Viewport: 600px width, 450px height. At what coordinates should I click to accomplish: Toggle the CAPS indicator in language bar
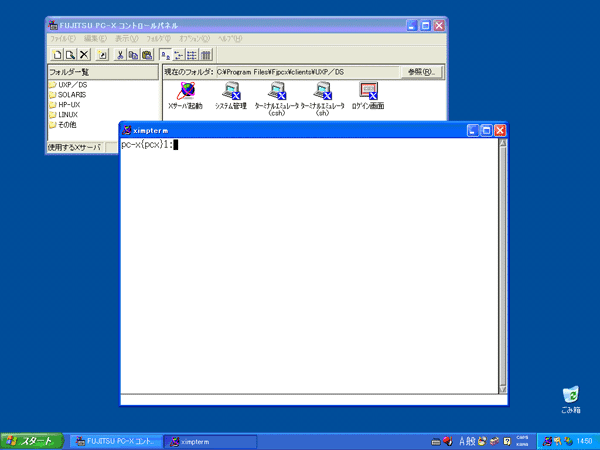click(x=522, y=438)
